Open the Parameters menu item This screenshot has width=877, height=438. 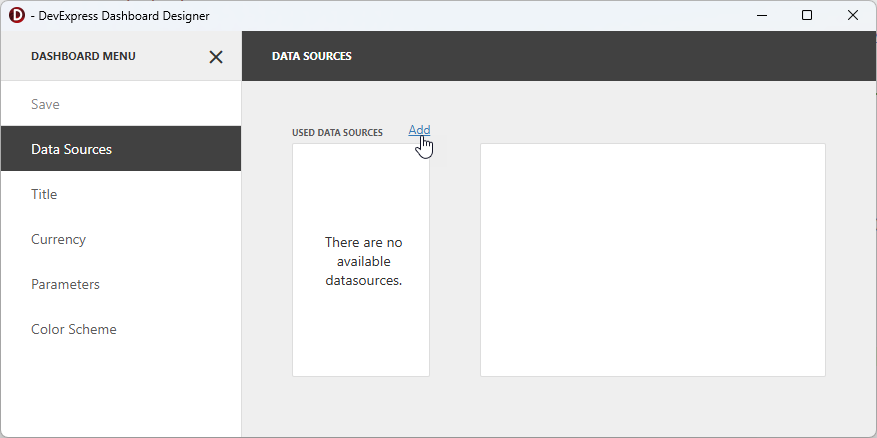[121, 284]
